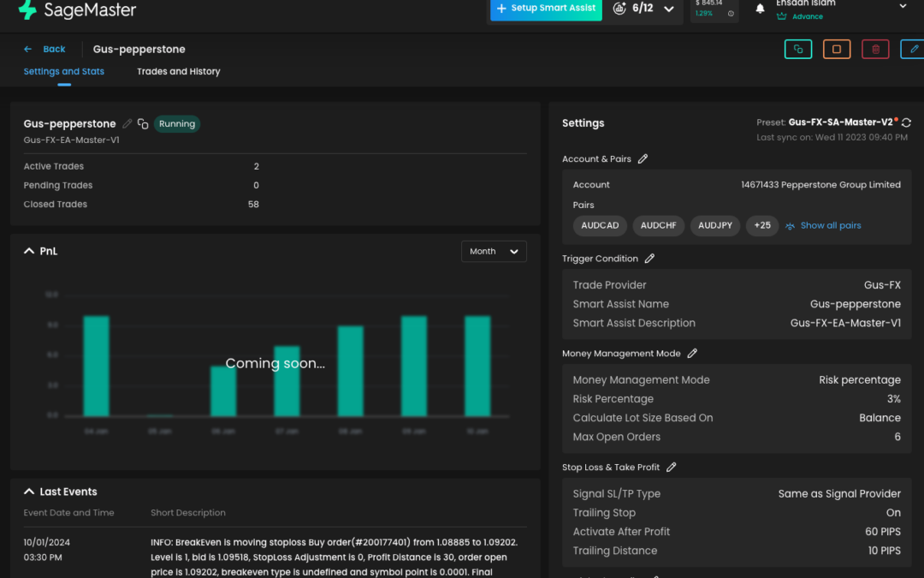Click the green duplicate button at top right
The image size is (924, 578).
[x=797, y=50]
